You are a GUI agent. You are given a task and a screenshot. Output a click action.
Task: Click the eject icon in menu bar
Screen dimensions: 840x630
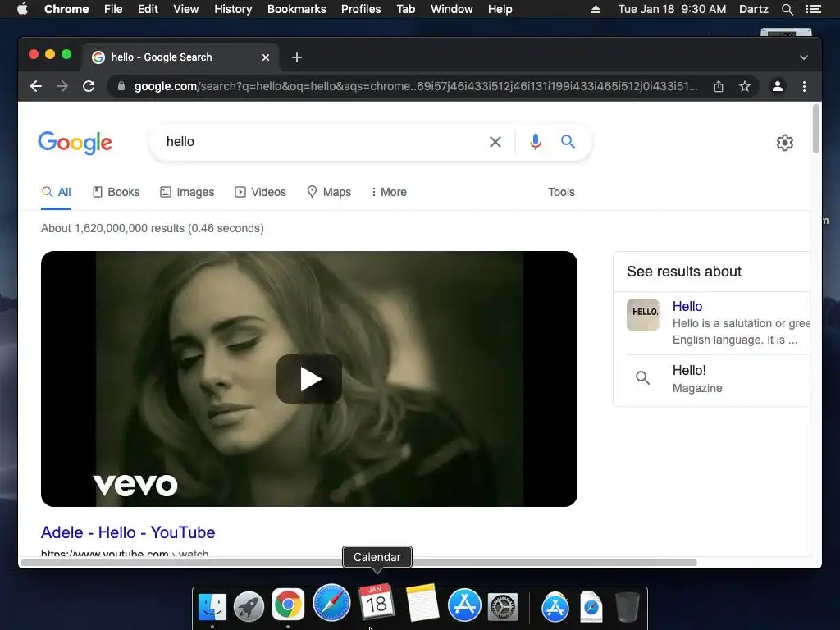pos(596,9)
